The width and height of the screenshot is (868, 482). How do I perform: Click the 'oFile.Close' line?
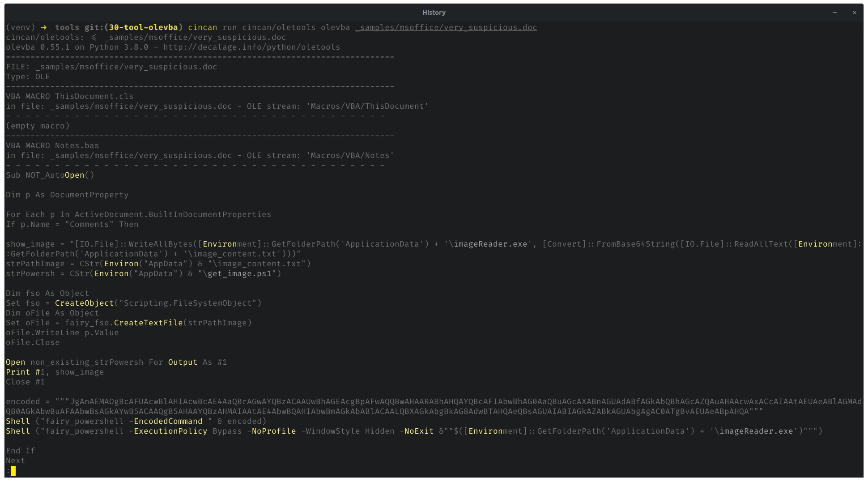point(33,343)
